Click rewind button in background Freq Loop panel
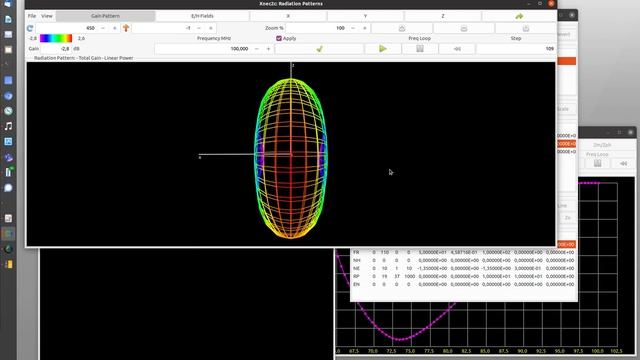Screen dimensions: 640x360 pos(623,163)
